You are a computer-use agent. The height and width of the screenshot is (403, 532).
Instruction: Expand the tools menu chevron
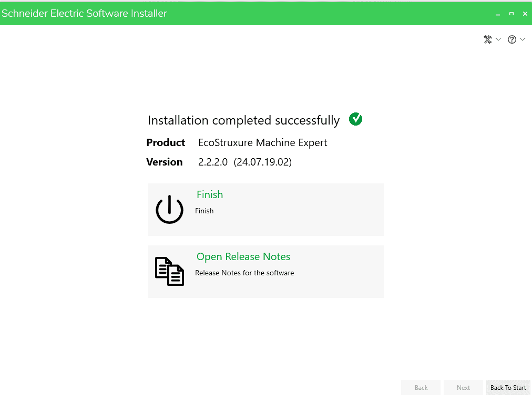[498, 39]
